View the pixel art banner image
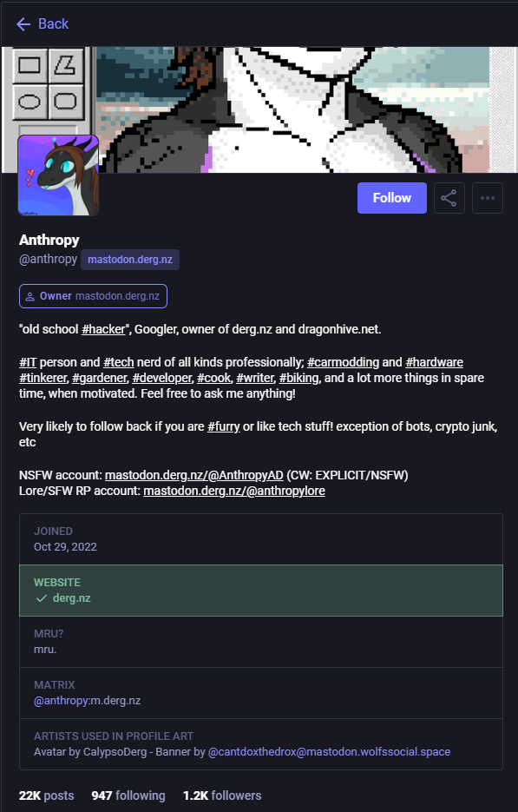 [259, 109]
